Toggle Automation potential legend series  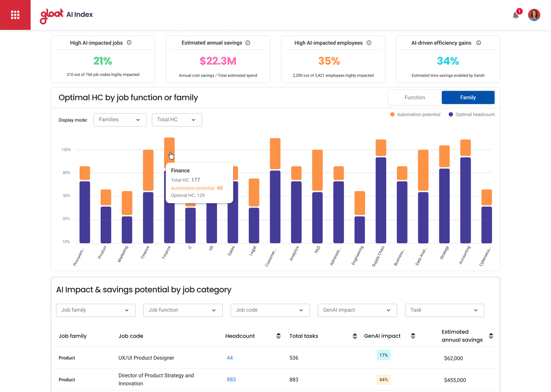(x=415, y=114)
